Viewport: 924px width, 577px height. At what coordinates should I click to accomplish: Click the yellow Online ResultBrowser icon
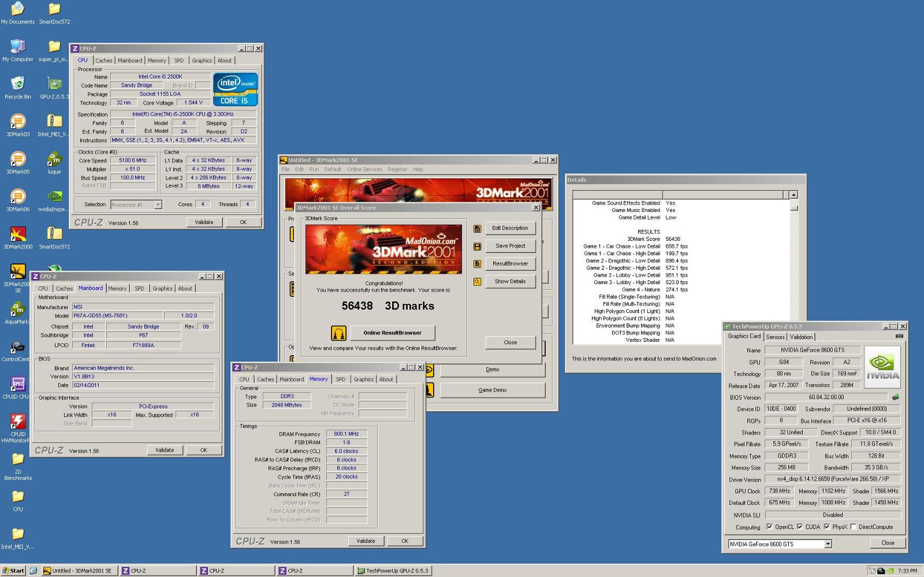(x=338, y=333)
